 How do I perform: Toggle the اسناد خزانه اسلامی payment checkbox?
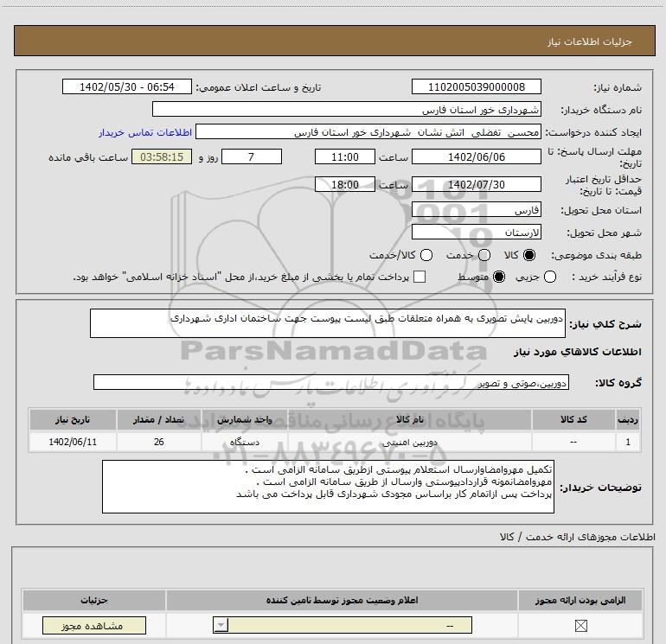(419, 277)
